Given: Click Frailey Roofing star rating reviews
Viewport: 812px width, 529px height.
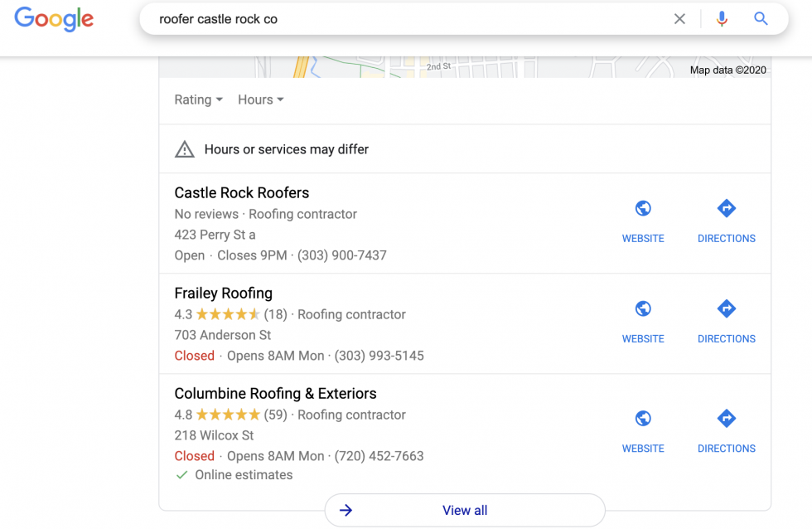Looking at the screenshot, I should tap(240, 314).
